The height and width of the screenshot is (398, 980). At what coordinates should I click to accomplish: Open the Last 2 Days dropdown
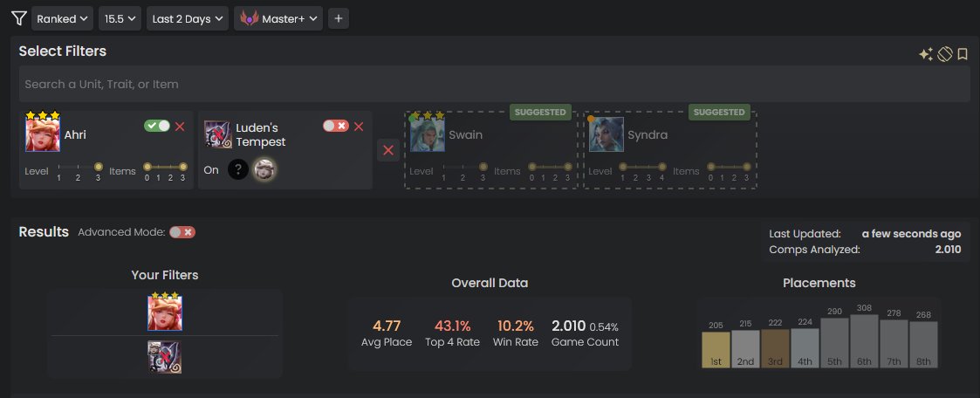pyautogui.click(x=188, y=18)
